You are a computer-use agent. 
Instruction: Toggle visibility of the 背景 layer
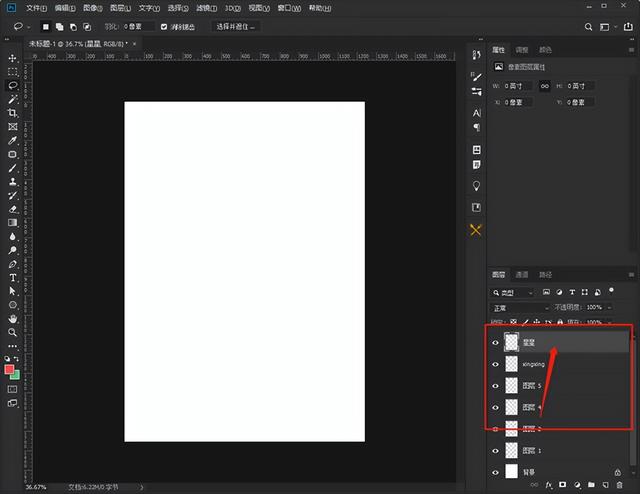495,472
